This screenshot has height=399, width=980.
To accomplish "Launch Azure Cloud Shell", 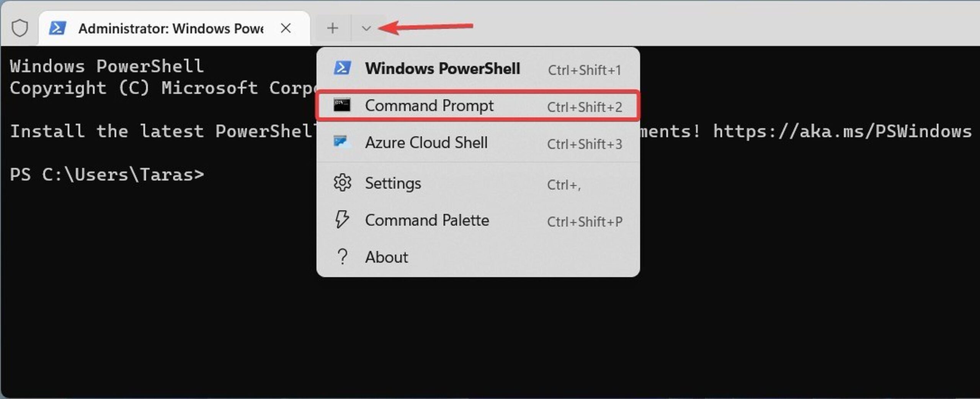I will click(478, 143).
